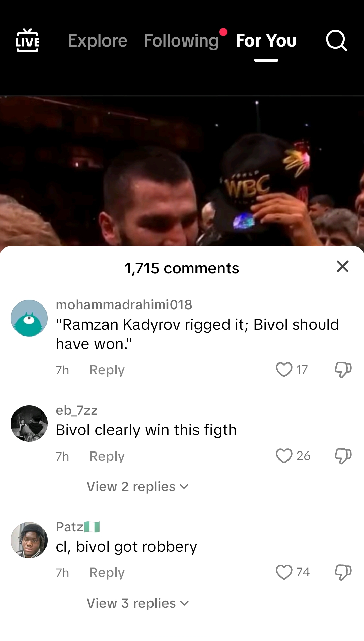Reply to mohammadrahimi018's comment
Image resolution: width=364 pixels, height=641 pixels.
pyautogui.click(x=107, y=370)
